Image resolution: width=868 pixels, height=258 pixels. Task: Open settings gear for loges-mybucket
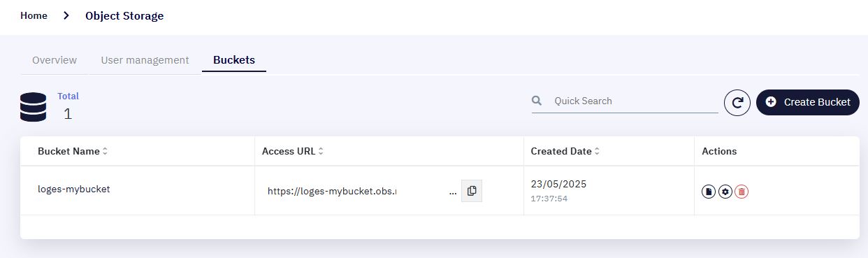[725, 192]
